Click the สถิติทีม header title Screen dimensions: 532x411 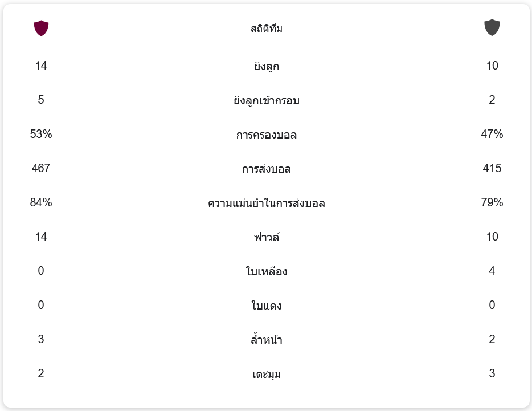click(266, 29)
